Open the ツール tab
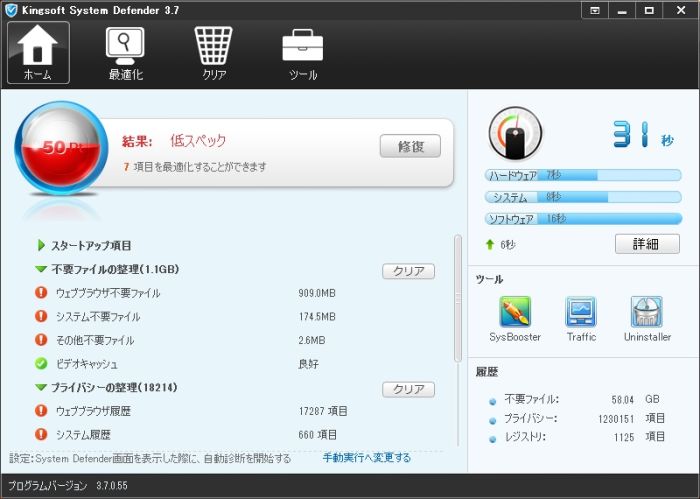This screenshot has width=700, height=499. pos(302,53)
